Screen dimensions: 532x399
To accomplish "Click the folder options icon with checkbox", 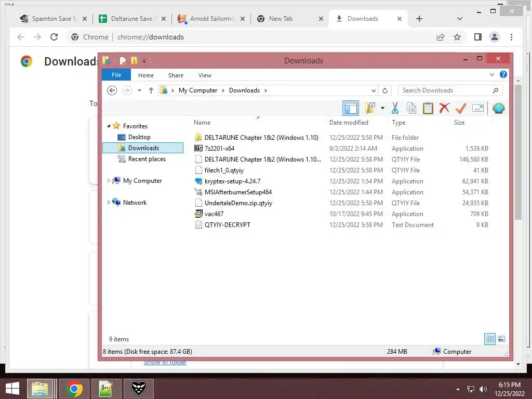I will coord(370,108).
